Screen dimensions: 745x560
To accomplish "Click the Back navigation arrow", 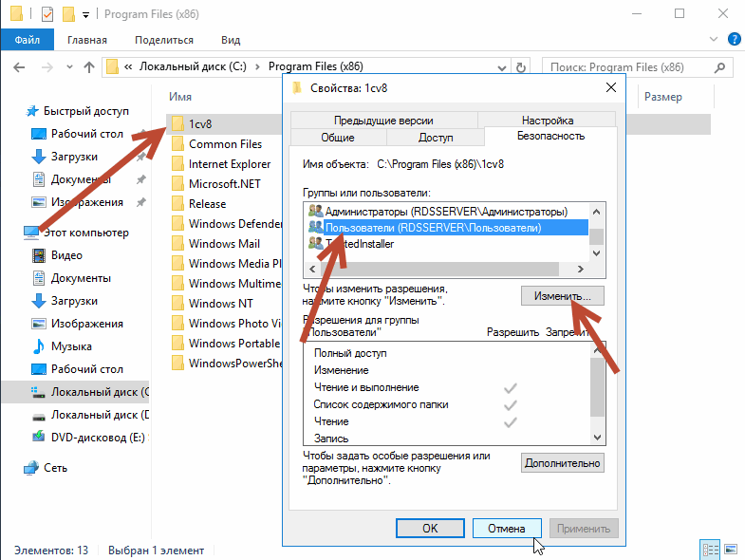I will tap(21, 67).
